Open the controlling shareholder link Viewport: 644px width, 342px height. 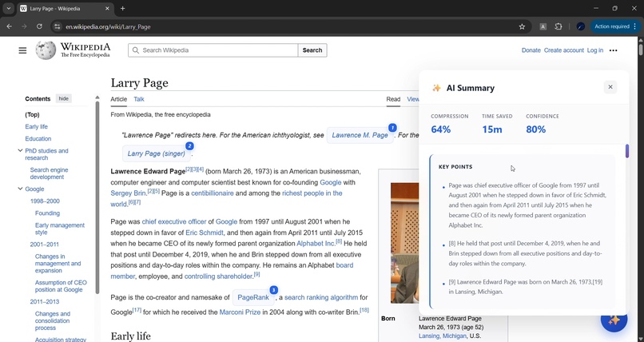point(218,276)
